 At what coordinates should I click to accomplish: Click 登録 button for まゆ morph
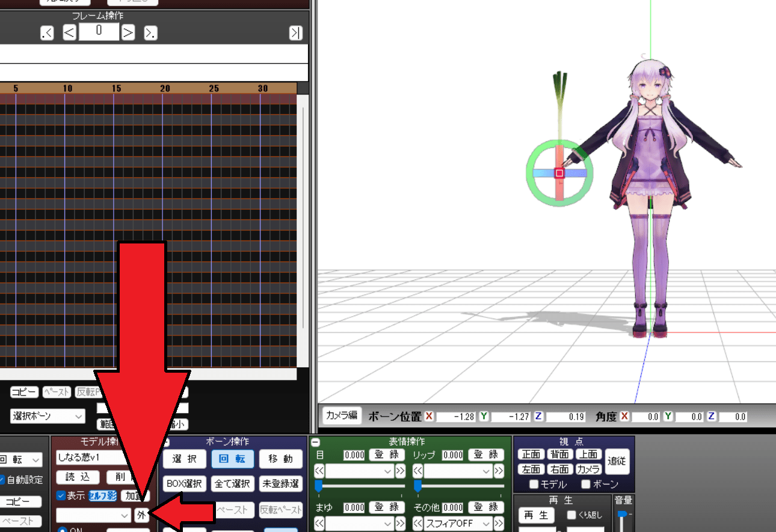tap(388, 507)
